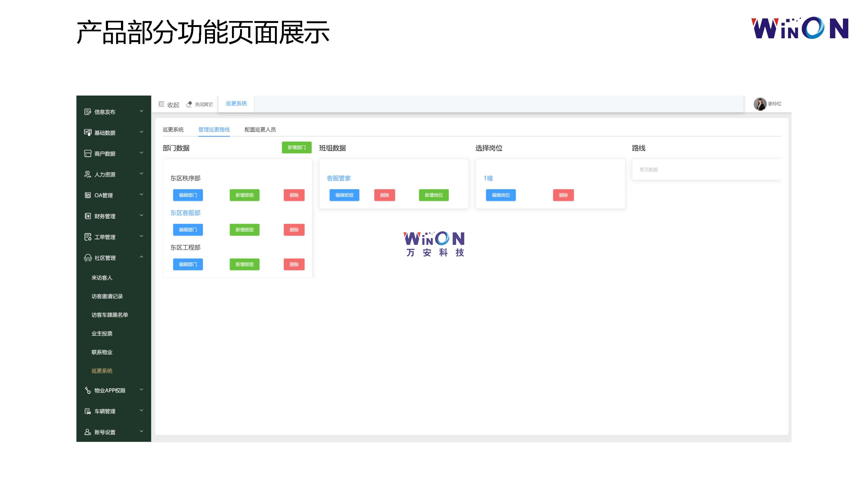
Task: Open 联系物业 submenu item
Action: (102, 352)
